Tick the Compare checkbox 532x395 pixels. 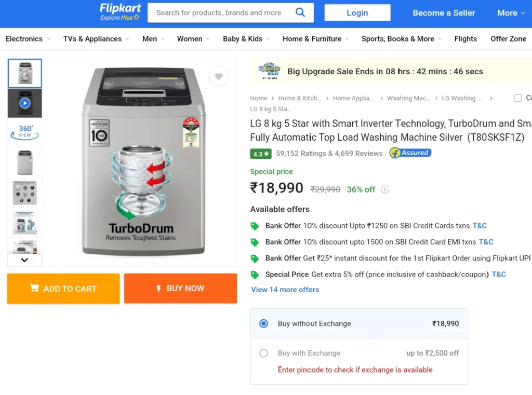[x=518, y=98]
